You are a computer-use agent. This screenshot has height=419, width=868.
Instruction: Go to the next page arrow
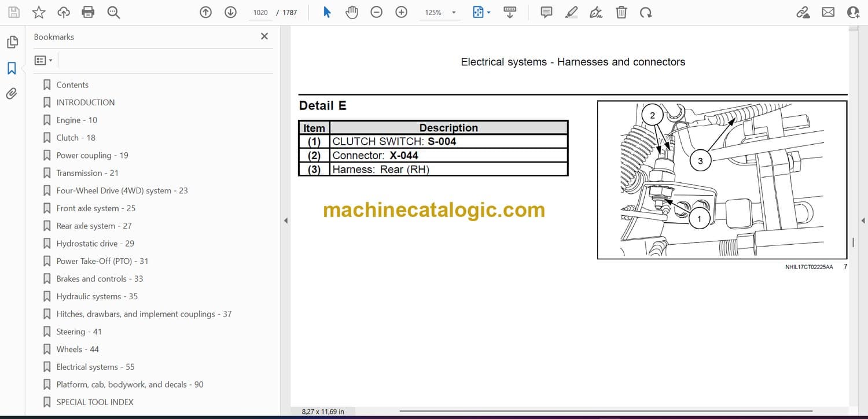click(x=230, y=12)
